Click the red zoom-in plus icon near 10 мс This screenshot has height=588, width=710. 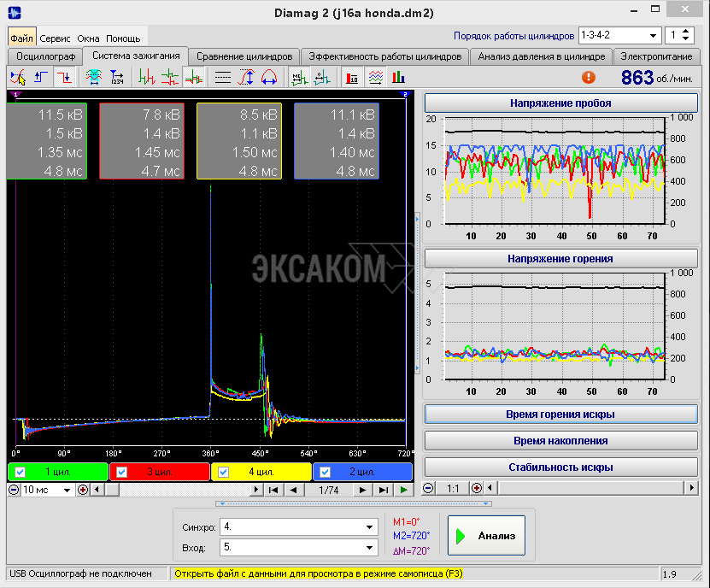click(x=83, y=490)
